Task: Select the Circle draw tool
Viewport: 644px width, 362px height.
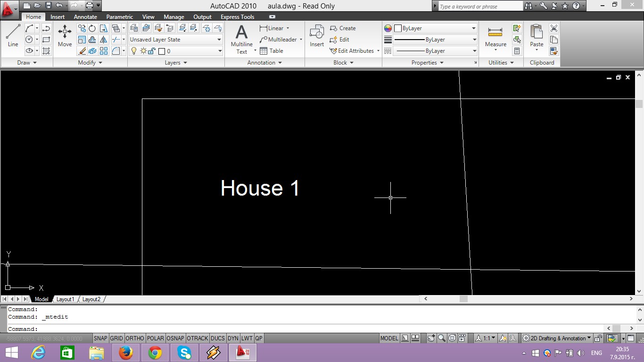Action: pos(29,40)
